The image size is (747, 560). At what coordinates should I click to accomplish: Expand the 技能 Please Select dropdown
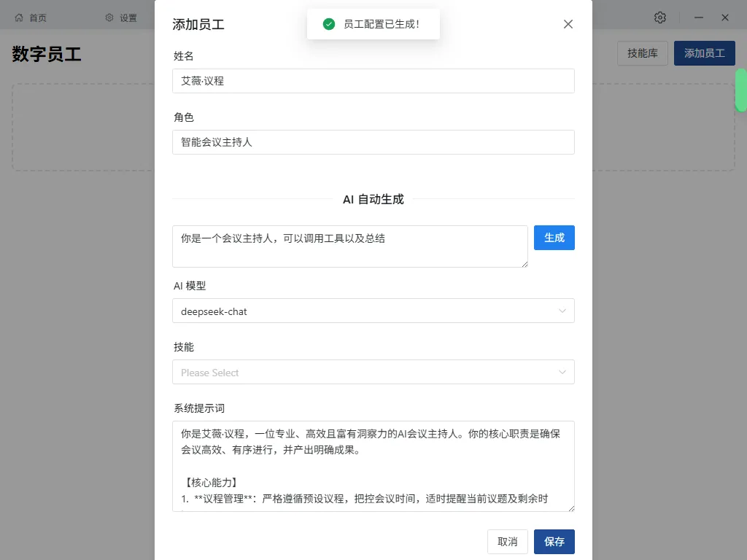click(373, 372)
